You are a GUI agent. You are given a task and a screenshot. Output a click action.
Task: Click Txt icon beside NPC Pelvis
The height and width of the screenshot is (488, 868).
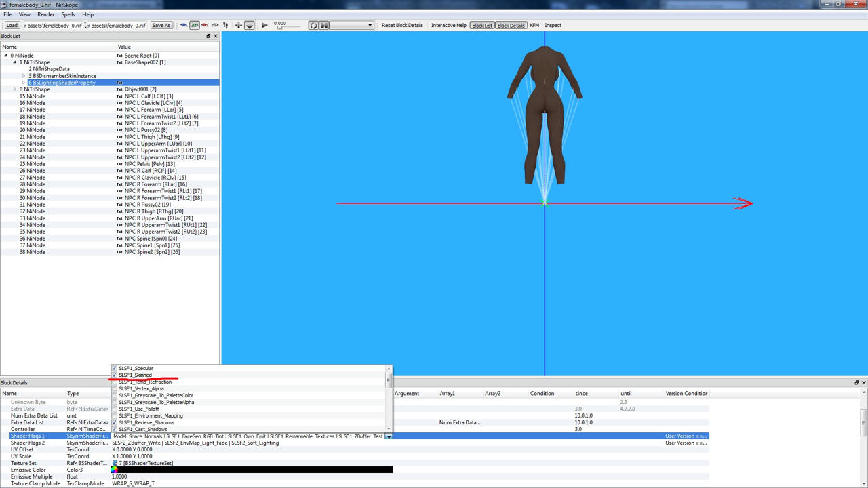click(x=120, y=164)
